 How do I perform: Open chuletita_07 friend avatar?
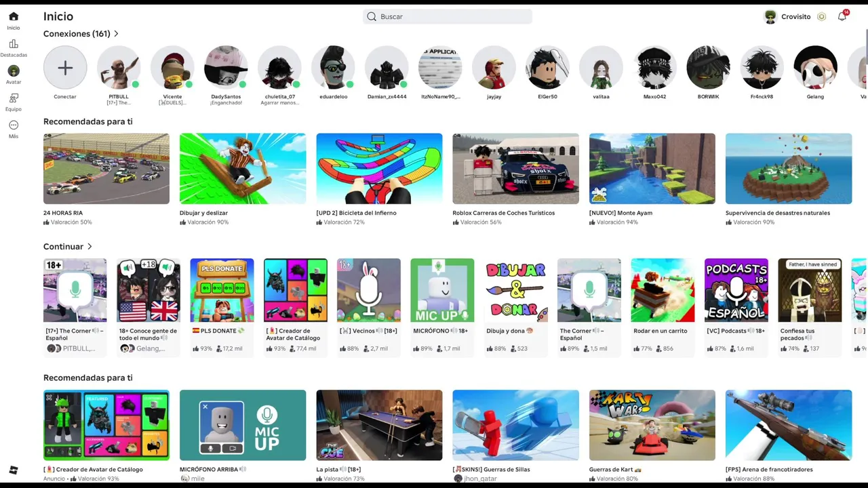tap(279, 68)
